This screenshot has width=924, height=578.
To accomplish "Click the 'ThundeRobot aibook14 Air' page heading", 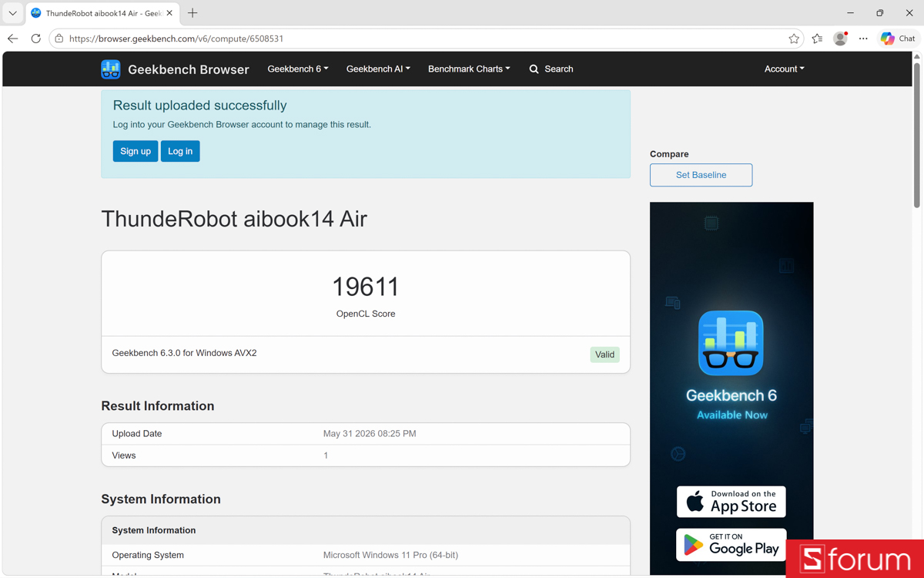I will [x=234, y=219].
